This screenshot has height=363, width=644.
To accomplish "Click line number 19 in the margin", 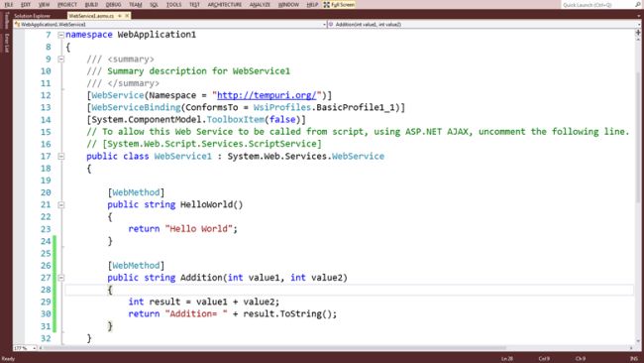I will pos(46,181).
